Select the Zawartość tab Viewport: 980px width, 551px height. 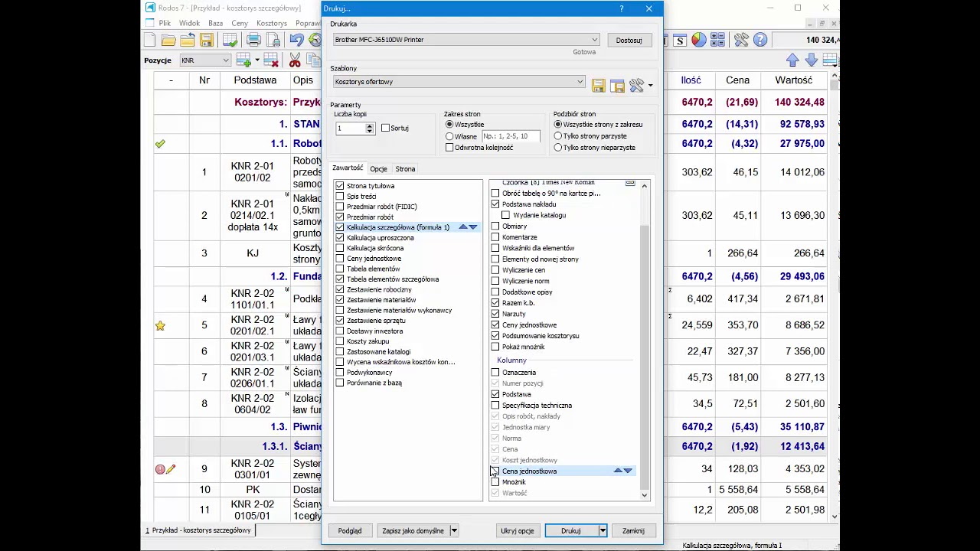click(347, 168)
